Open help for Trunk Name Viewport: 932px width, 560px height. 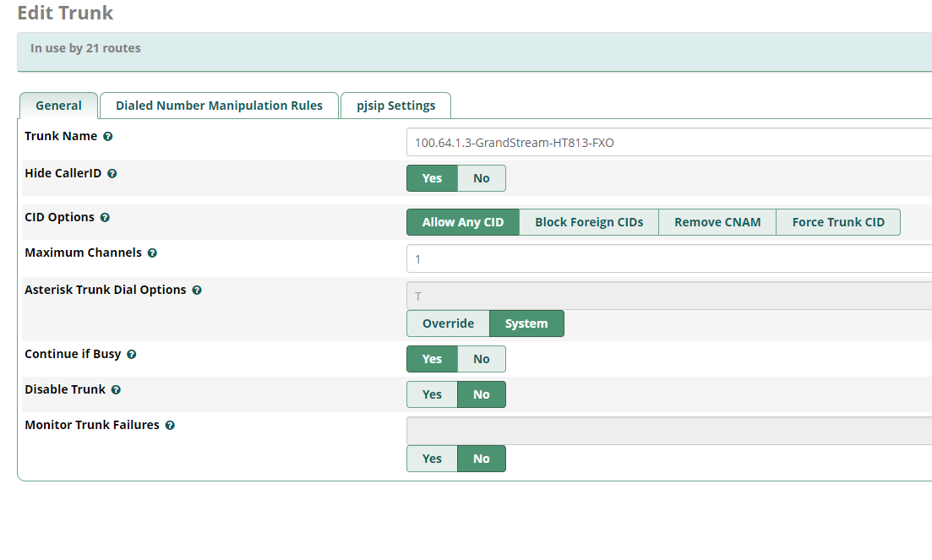coord(107,136)
